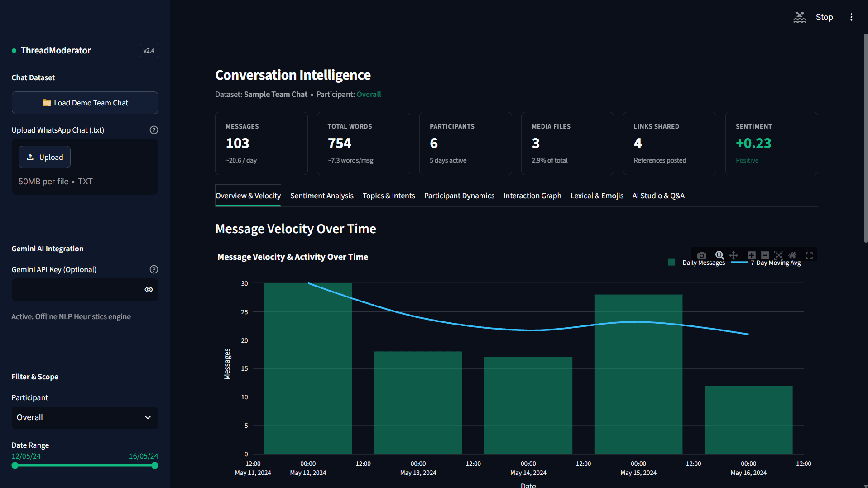Screen dimensions: 868x488
Task: Click the chart Zoom in plus icon
Action: pos(751,255)
